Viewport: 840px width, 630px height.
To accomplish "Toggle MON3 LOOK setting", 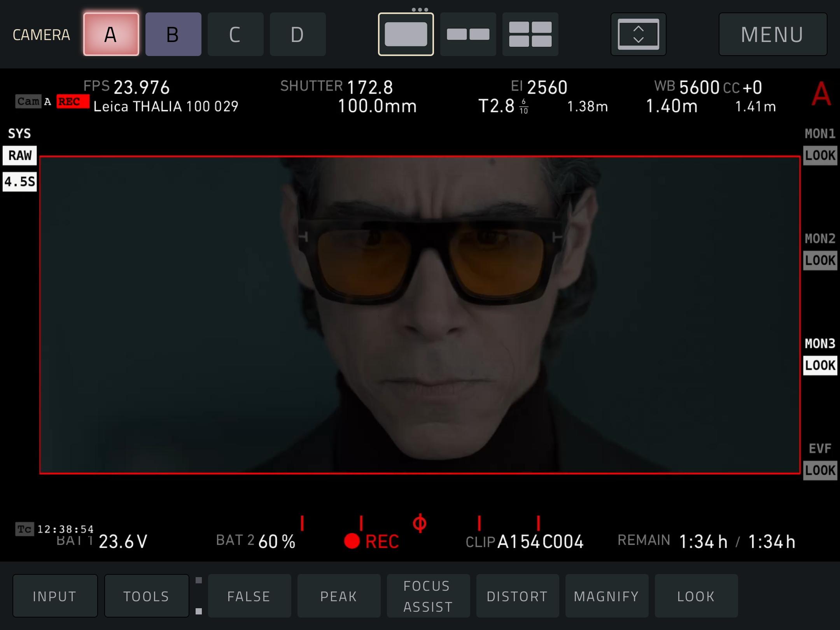I will point(820,365).
